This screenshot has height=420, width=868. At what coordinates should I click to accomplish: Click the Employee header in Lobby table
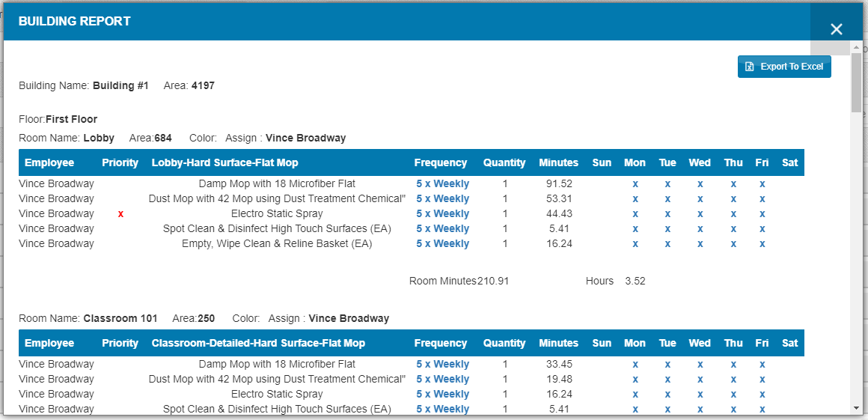tap(49, 162)
